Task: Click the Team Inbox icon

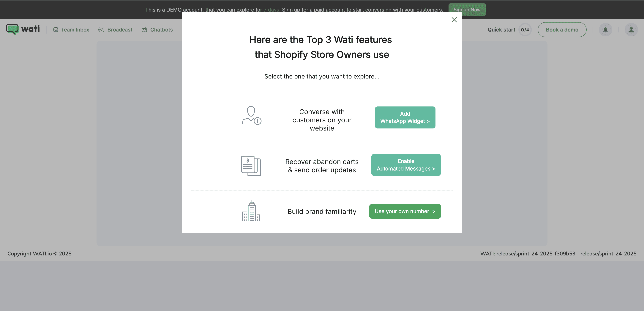Action: pos(56,30)
